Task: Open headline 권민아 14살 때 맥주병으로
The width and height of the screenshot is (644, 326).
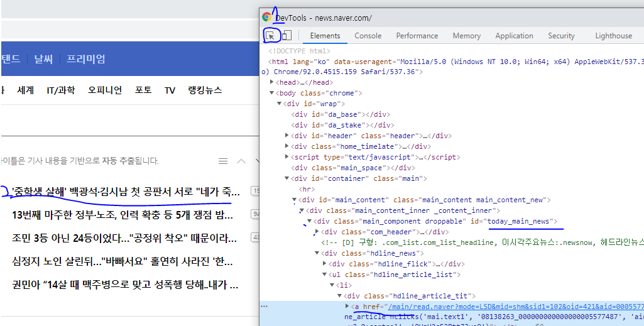Action: [125, 284]
